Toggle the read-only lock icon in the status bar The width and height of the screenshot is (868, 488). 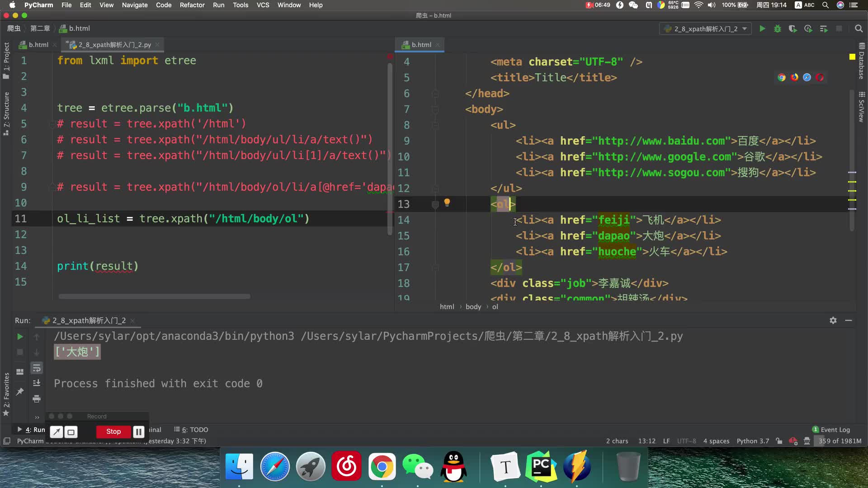778,441
